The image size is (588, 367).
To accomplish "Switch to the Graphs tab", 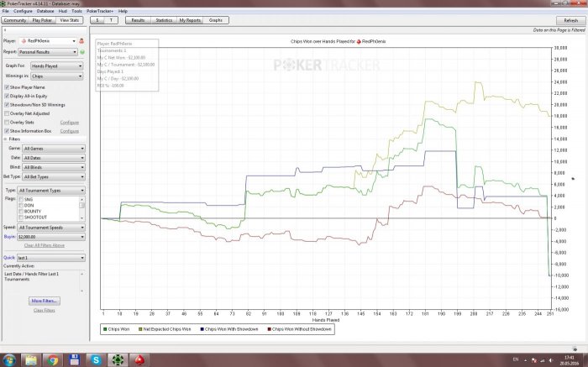I will 216,20.
